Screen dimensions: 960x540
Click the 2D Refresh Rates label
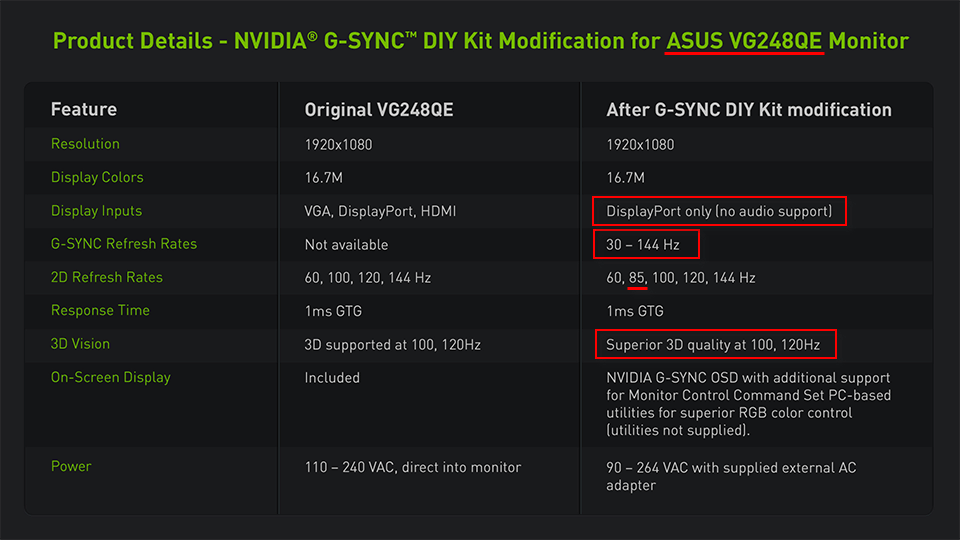[107, 277]
